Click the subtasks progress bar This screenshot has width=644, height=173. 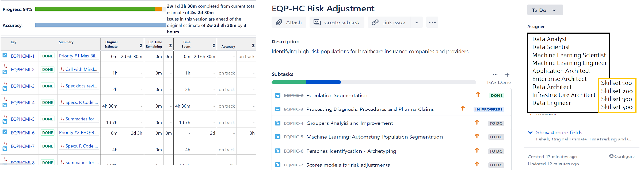374,82
